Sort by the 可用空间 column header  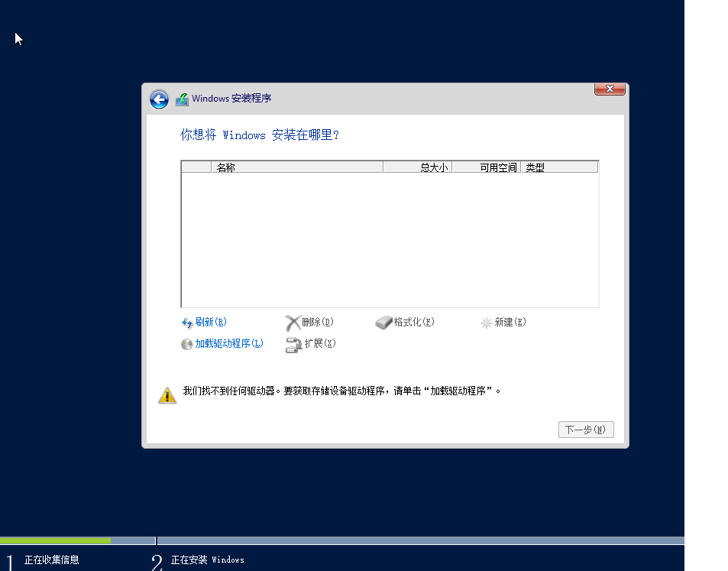[486, 167]
